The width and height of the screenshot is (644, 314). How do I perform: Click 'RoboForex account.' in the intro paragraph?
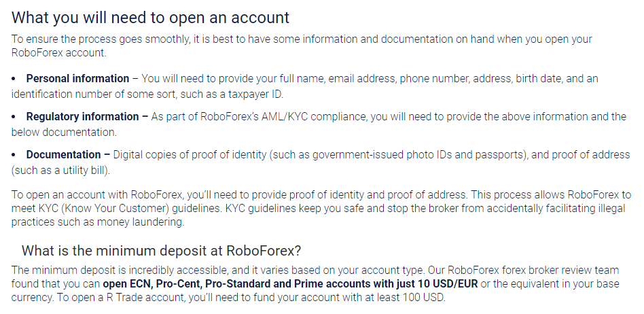(x=58, y=53)
